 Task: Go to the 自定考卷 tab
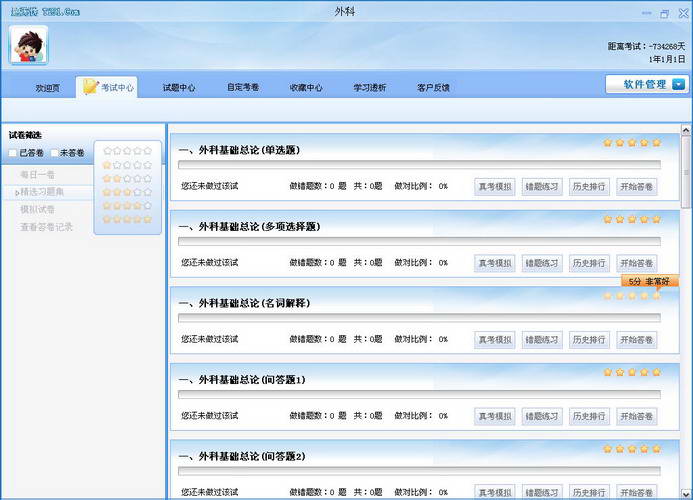coord(243,88)
